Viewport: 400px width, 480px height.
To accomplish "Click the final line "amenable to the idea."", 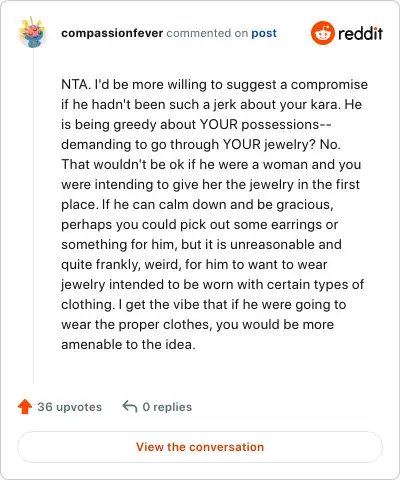I will (128, 344).
